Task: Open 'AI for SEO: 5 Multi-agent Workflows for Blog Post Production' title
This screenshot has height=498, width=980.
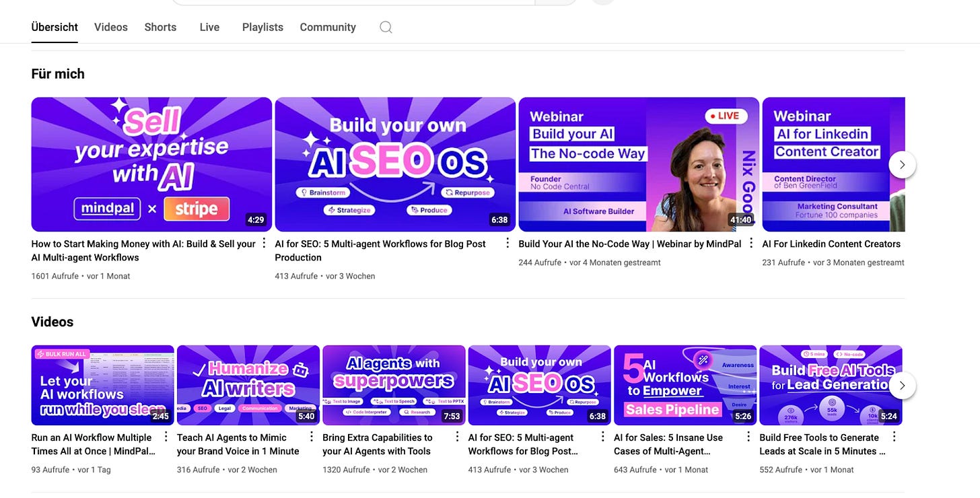Action: pos(380,250)
